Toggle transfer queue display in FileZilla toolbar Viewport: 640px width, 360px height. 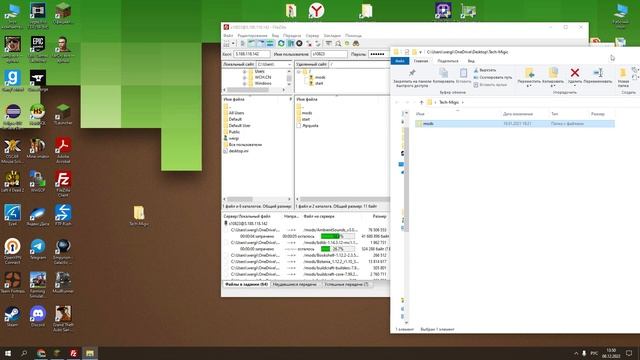point(270,43)
